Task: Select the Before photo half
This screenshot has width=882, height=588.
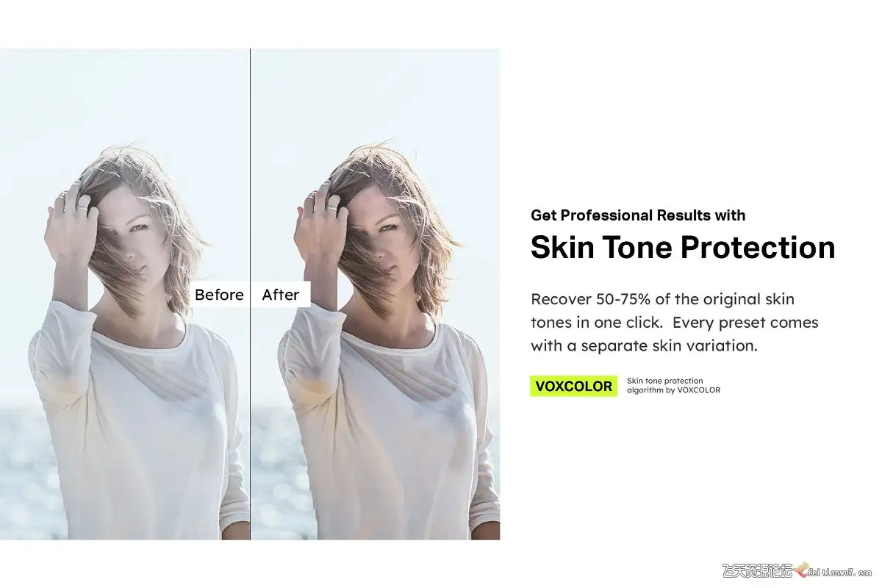Action: (x=125, y=294)
